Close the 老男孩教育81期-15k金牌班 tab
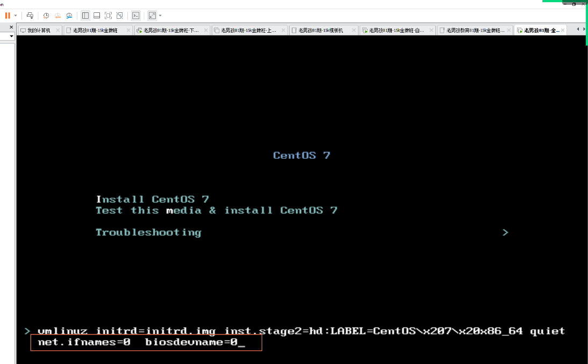Screen dimensions: 588x364 point(509,30)
